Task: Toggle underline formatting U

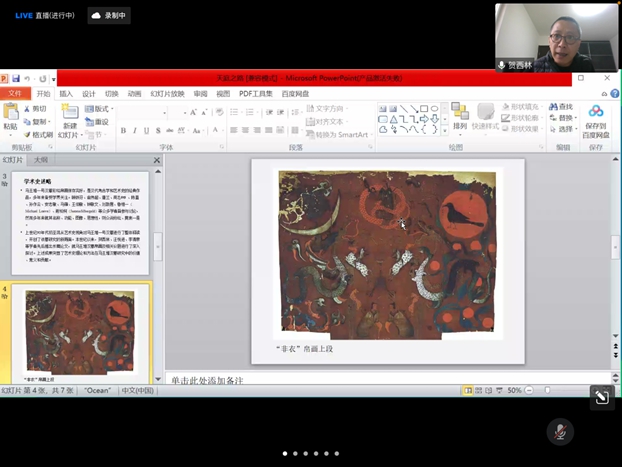Action: pos(146,131)
